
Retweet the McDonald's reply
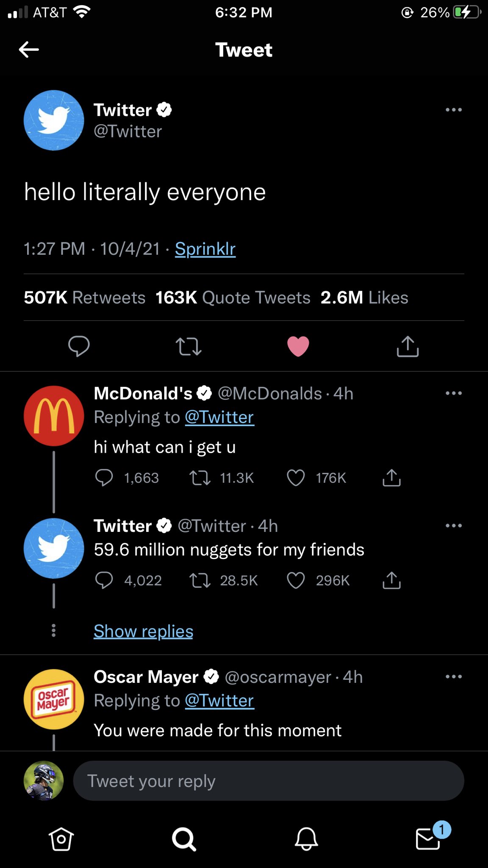200,478
